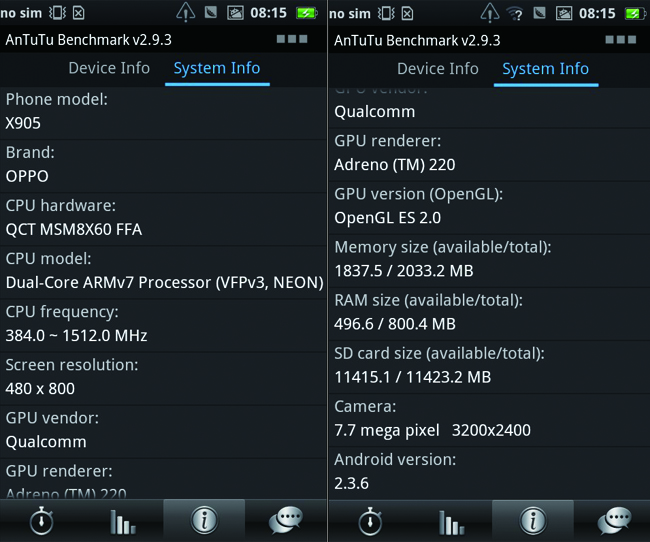650x542 pixels.
Task: Tap SD card size 11415.1 / 11423.2 MB
Action: 412,377
